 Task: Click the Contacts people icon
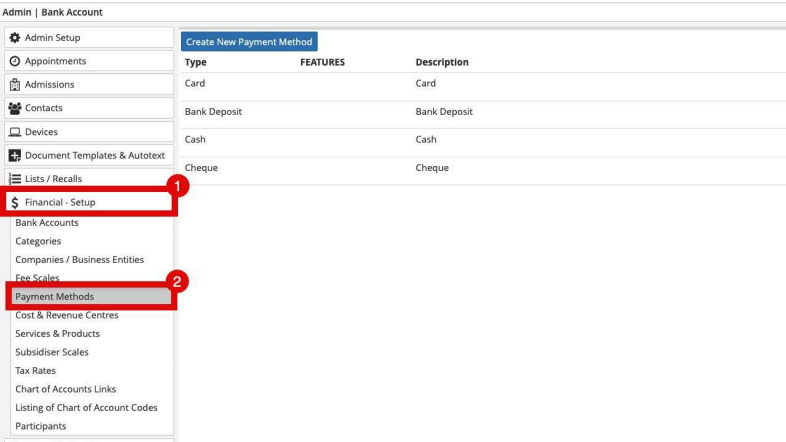(15, 108)
